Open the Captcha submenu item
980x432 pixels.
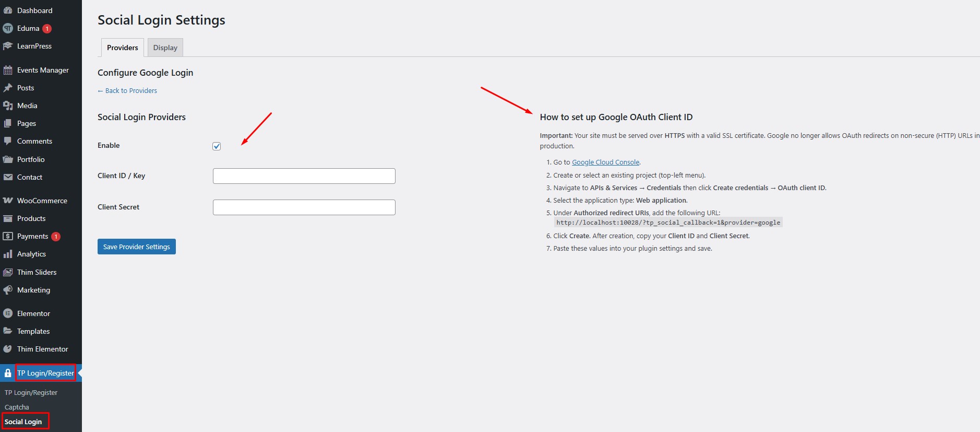point(17,407)
